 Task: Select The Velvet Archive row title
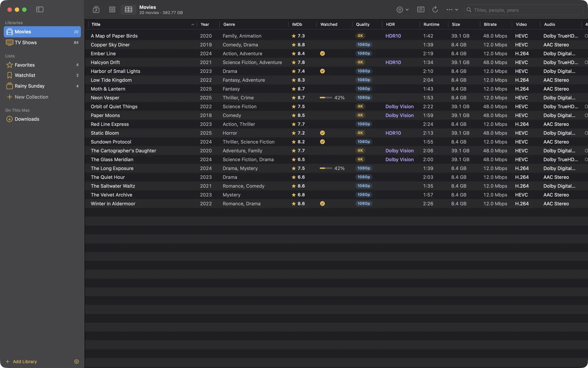coord(111,195)
